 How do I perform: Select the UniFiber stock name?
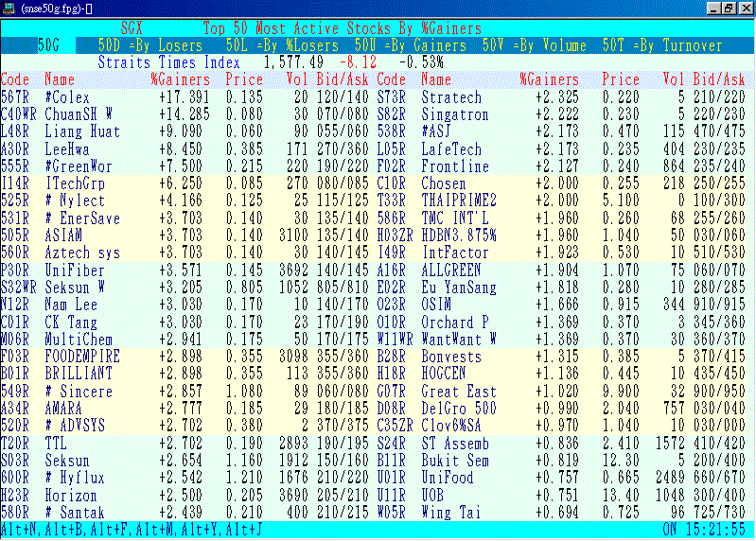tap(75, 270)
